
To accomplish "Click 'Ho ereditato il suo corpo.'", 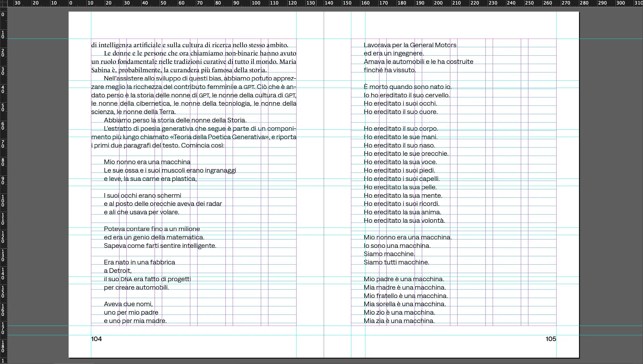I will click(x=401, y=128).
